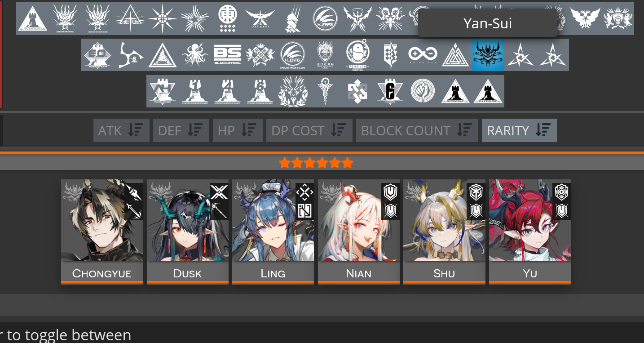The image size is (644, 343).
Task: Open Chongyue's operator card
Action: click(x=102, y=232)
